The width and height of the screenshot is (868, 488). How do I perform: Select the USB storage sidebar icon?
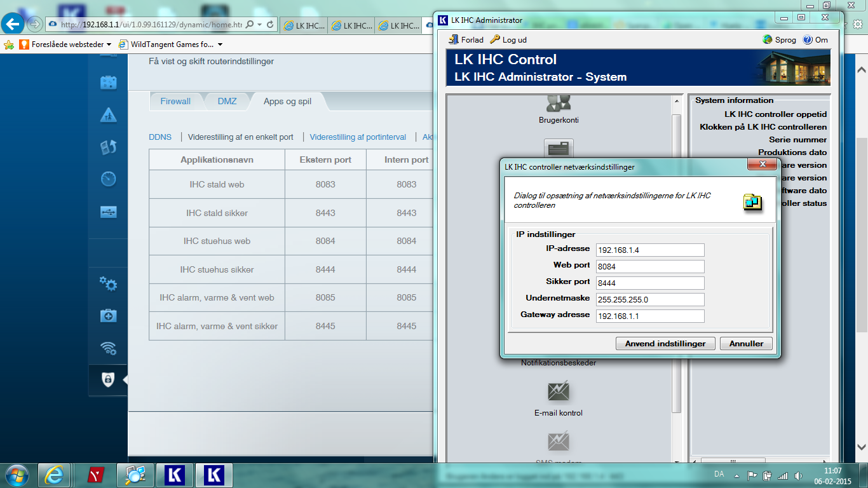pyautogui.click(x=108, y=212)
